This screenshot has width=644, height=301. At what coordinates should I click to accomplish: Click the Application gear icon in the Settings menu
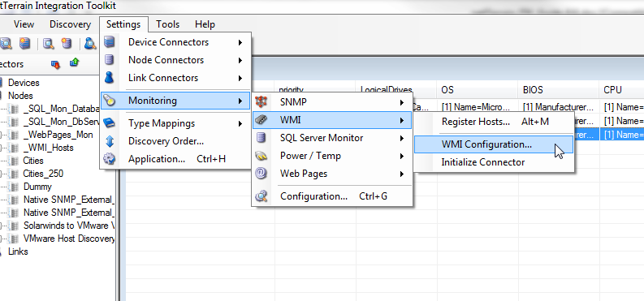tap(110, 159)
